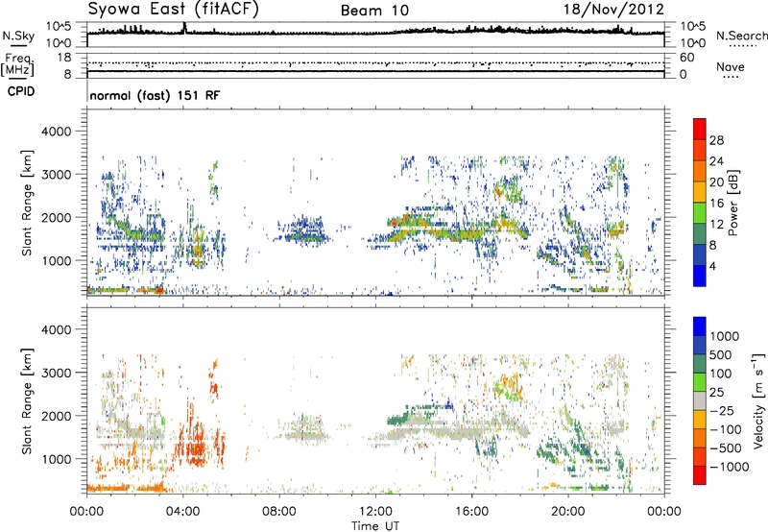The width and height of the screenshot is (768, 532).
Task: Select the 'N.Search' legend label
Action: [x=741, y=36]
